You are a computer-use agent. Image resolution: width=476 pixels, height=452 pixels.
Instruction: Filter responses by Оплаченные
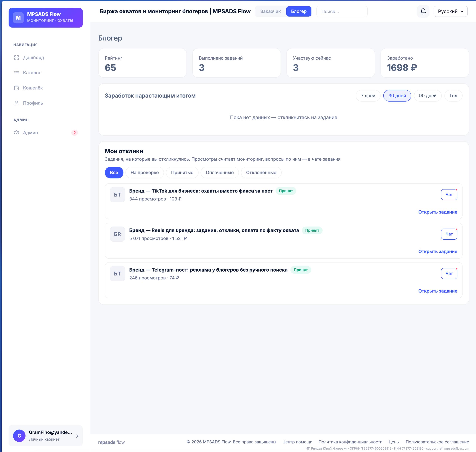[x=220, y=172]
